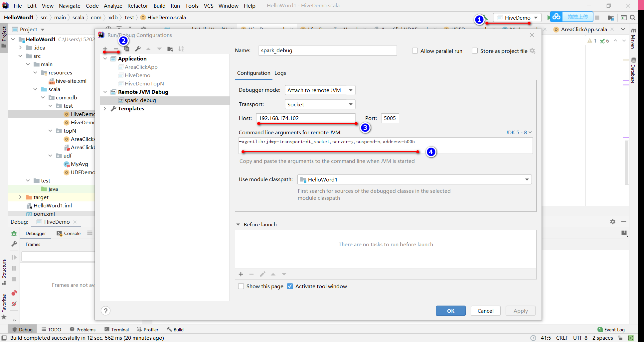Open Database tool window sidebar
The width and height of the screenshot is (644, 342).
pos(633,70)
